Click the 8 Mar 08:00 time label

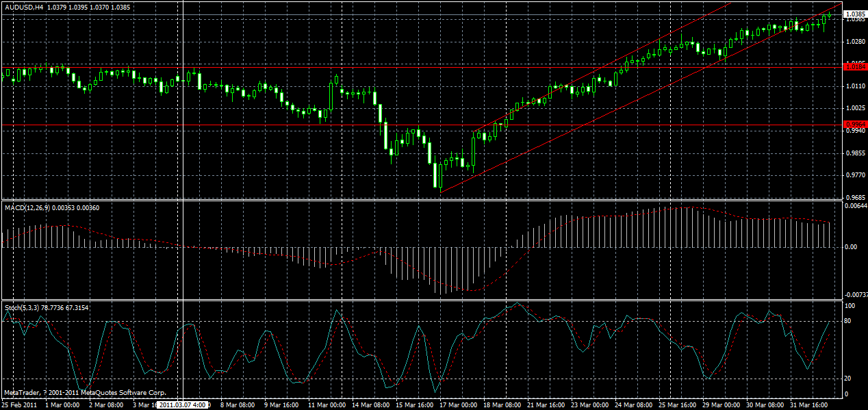236,405
